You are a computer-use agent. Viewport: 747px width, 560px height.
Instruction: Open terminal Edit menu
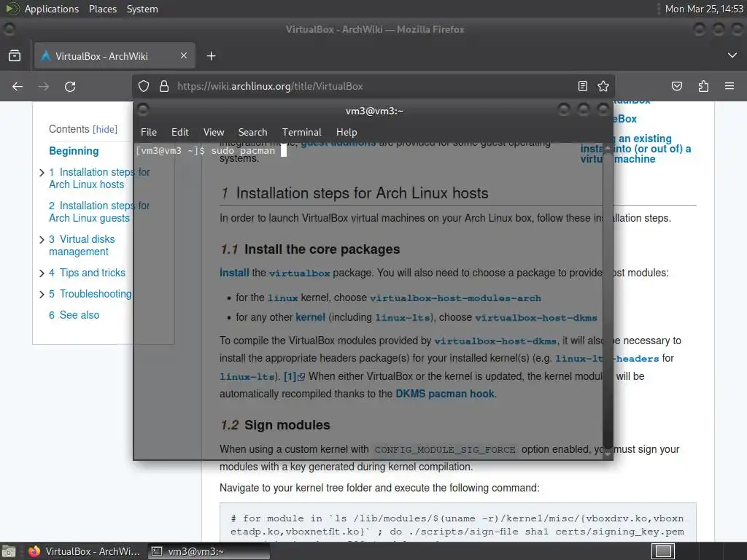(180, 132)
